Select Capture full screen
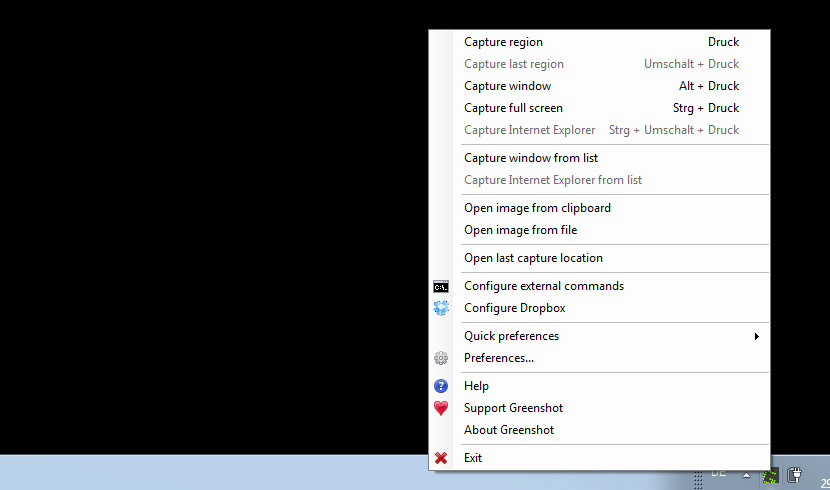Image resolution: width=830 pixels, height=490 pixels. pyautogui.click(x=599, y=108)
